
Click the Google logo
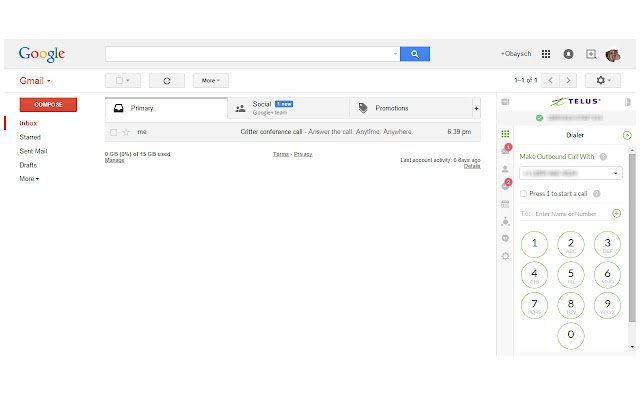(x=42, y=53)
